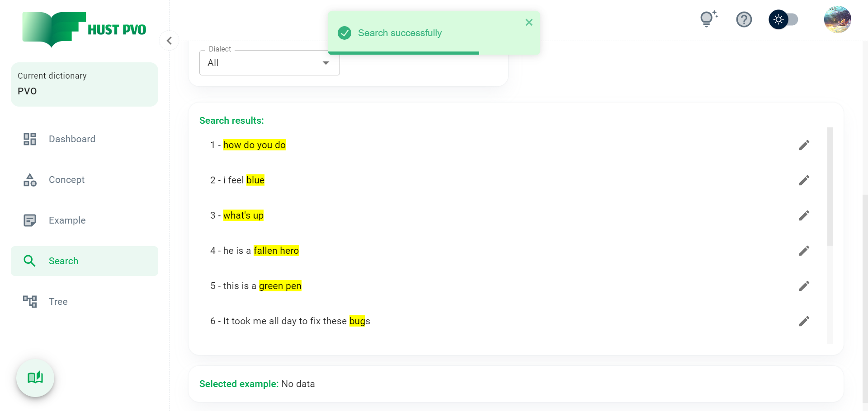Toggle the light/dark theme switch

[784, 19]
